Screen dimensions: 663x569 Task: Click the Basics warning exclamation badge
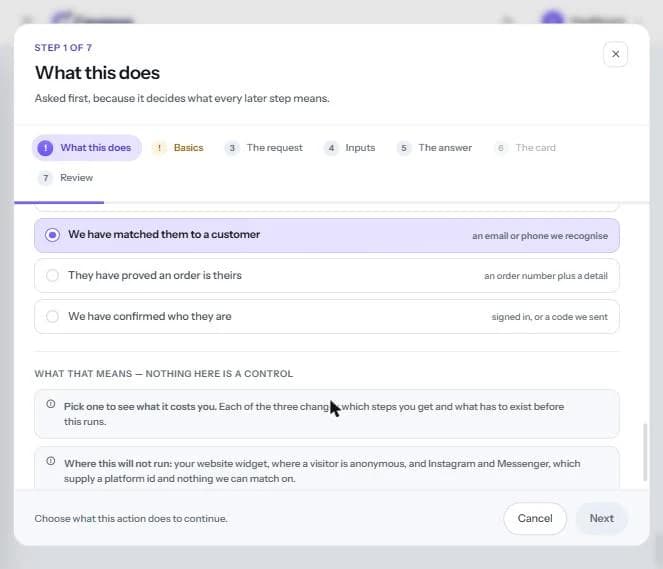[x=159, y=148]
